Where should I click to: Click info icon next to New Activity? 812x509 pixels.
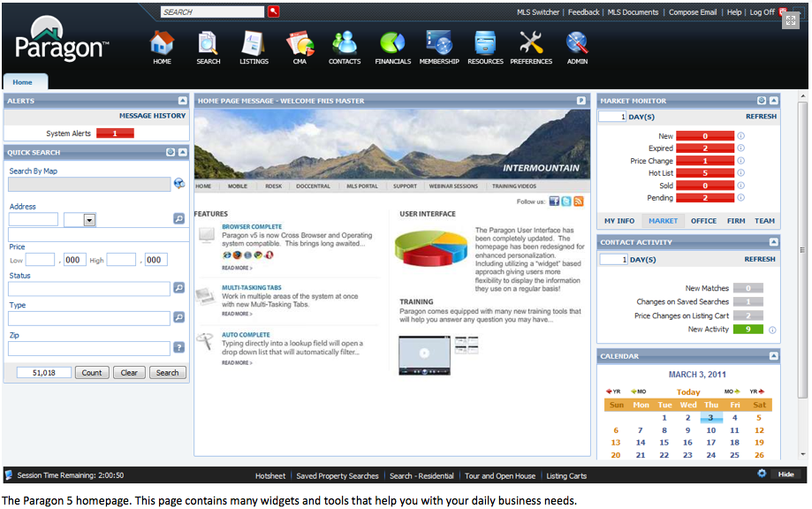pyautogui.click(x=772, y=330)
